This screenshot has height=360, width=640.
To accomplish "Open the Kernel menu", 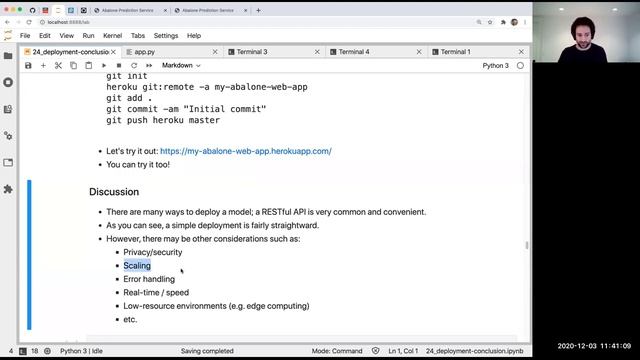I will point(113,36).
